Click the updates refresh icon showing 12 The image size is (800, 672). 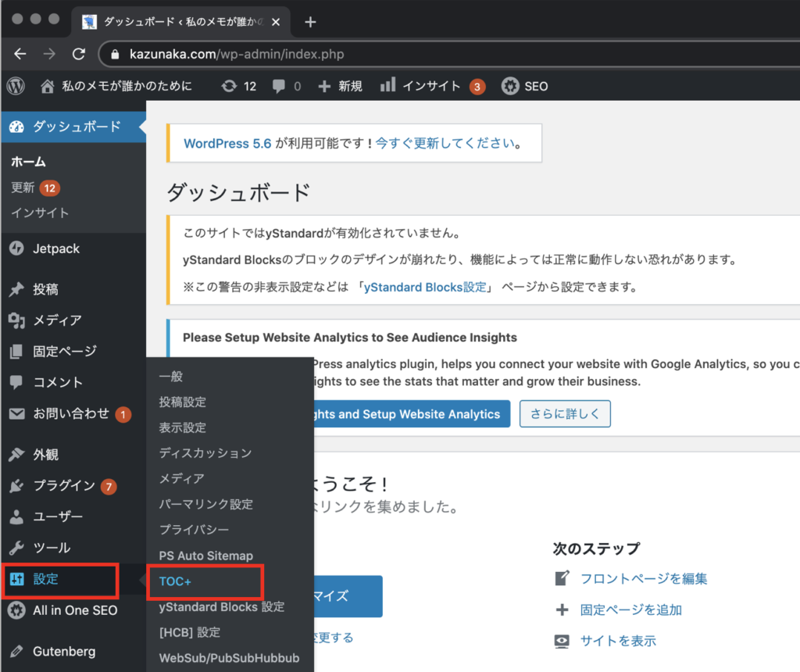point(229,86)
